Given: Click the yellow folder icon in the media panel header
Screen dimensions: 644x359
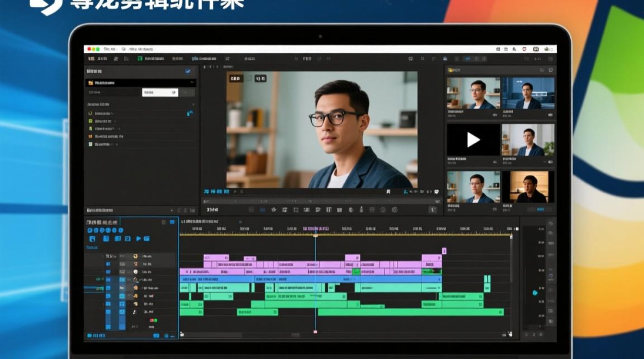Looking at the screenshot, I should coord(450,70).
